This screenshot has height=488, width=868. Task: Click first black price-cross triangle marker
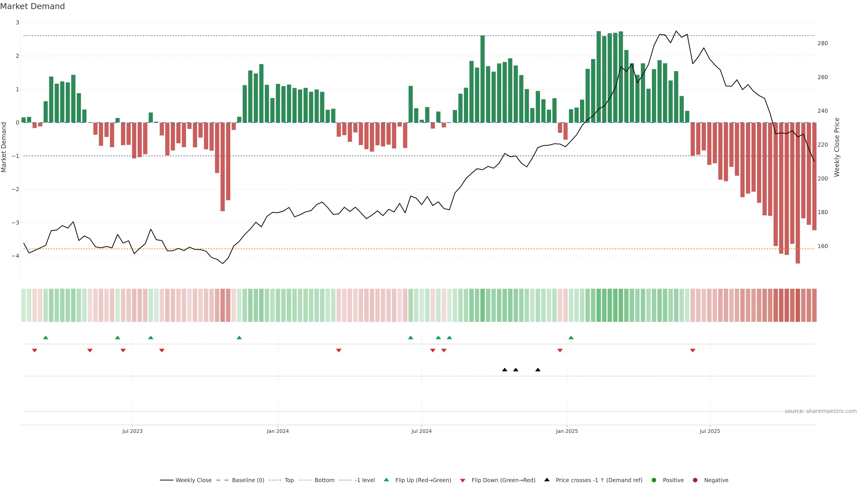(x=505, y=370)
